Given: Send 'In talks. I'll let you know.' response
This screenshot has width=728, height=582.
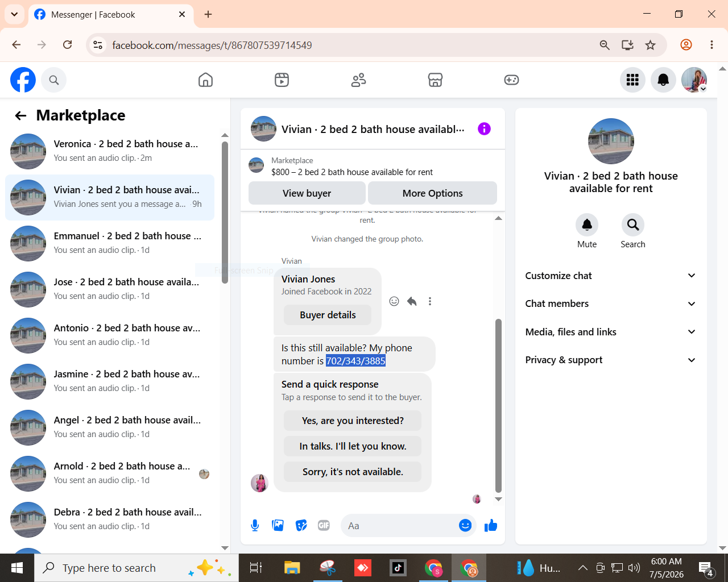Looking at the screenshot, I should [x=353, y=446].
